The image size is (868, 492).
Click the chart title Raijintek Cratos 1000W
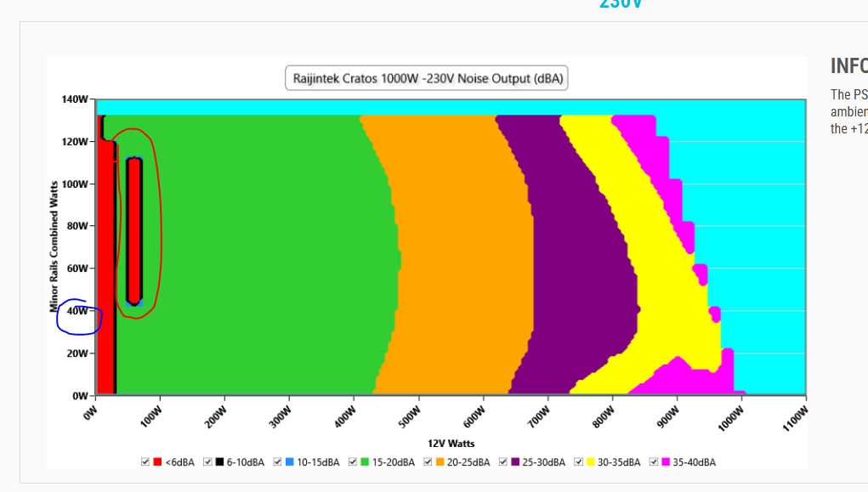click(426, 78)
